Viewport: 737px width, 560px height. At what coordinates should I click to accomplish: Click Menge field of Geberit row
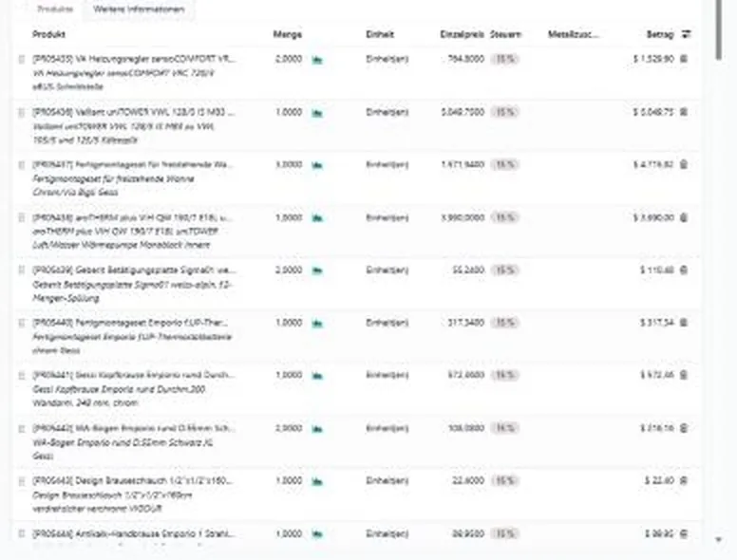coord(288,271)
